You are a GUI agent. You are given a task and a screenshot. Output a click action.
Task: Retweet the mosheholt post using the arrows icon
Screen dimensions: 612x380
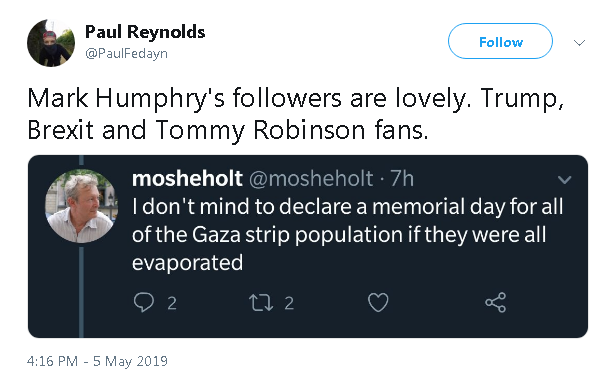pos(261,303)
